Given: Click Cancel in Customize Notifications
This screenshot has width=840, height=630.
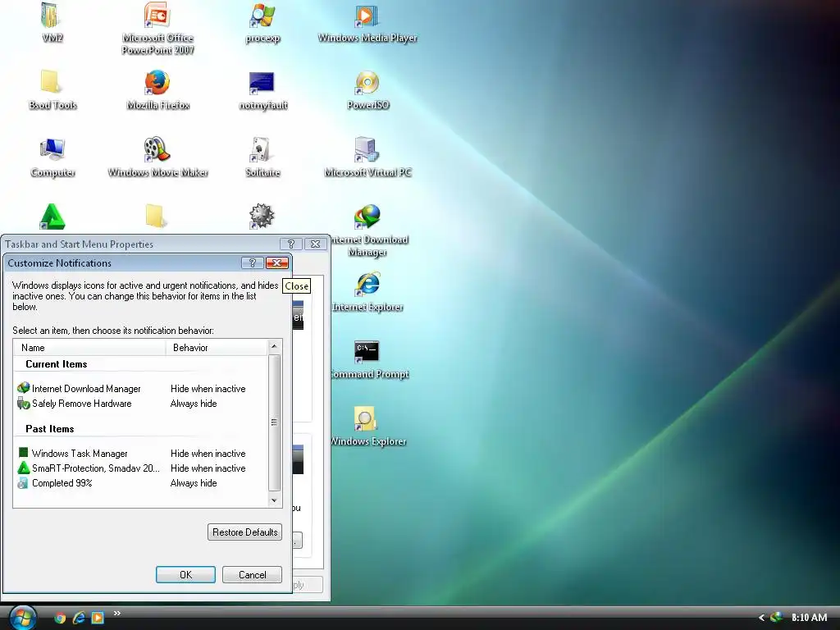Looking at the screenshot, I should (252, 575).
